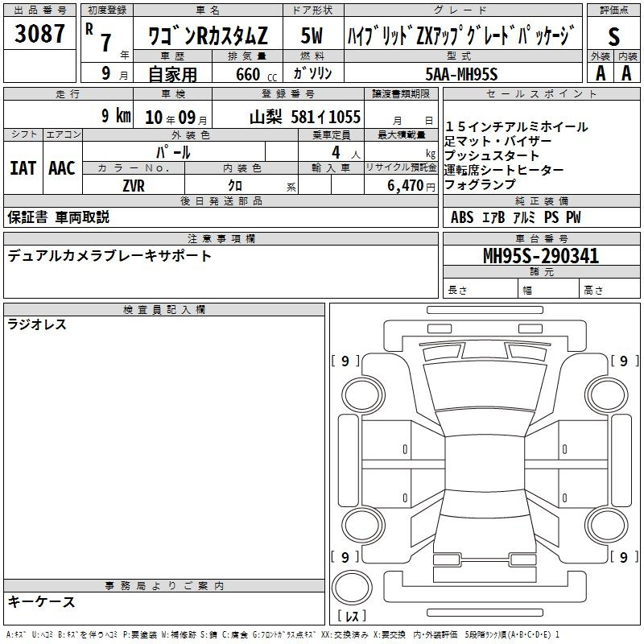Click the recycle deposit amount 6,470円
Viewport: 644px width, 644px height.
tap(407, 186)
